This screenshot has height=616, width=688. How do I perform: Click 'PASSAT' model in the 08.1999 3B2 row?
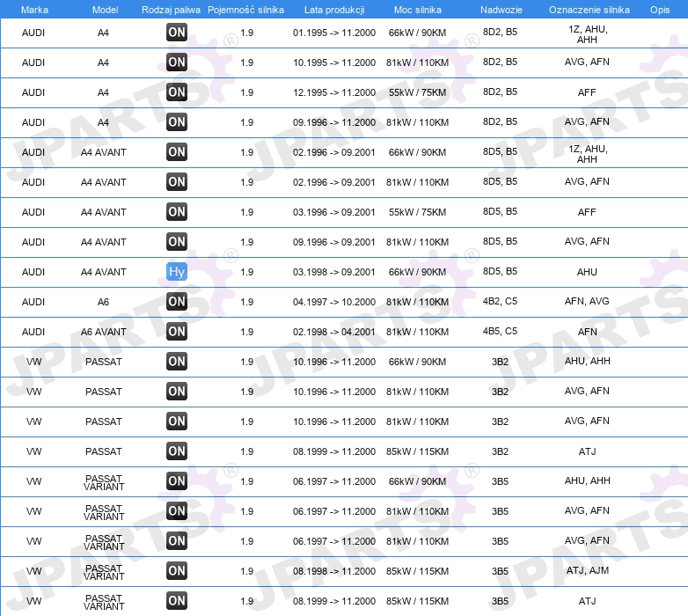(x=104, y=451)
